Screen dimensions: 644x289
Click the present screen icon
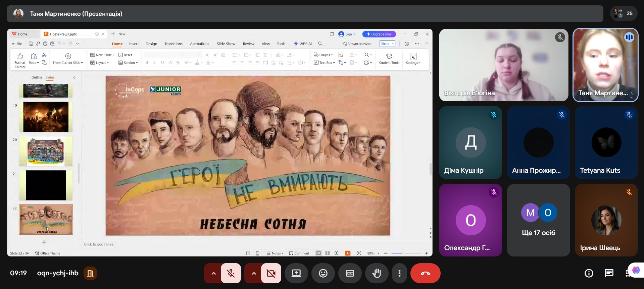pyautogui.click(x=296, y=273)
